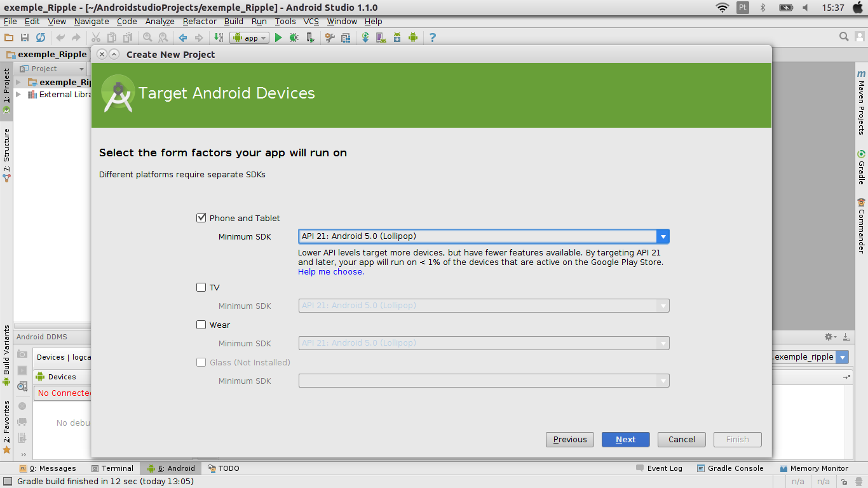Click the screen capture camera icon in DDMS
The height and width of the screenshot is (488, 868).
[x=22, y=354]
